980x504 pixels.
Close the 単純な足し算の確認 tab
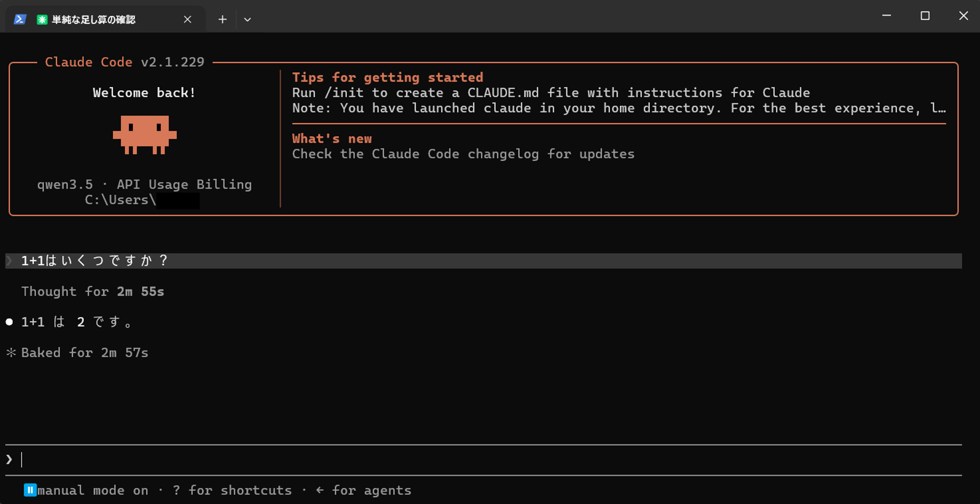[187, 19]
